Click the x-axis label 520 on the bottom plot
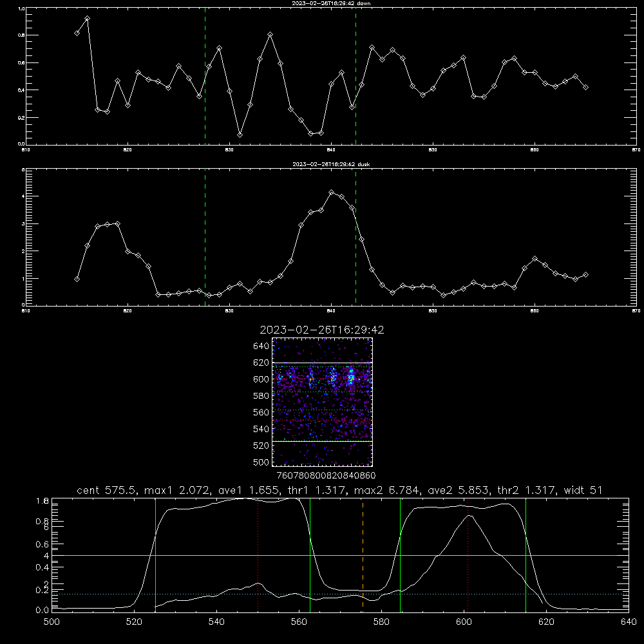 pyautogui.click(x=134, y=622)
